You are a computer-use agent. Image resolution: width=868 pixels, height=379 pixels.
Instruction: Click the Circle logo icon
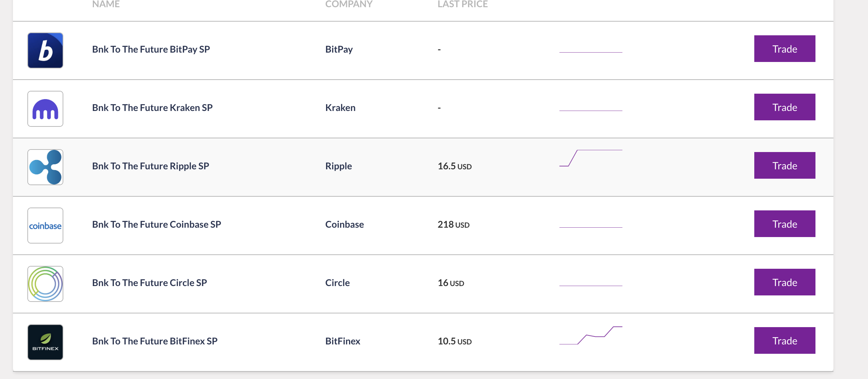[45, 284]
